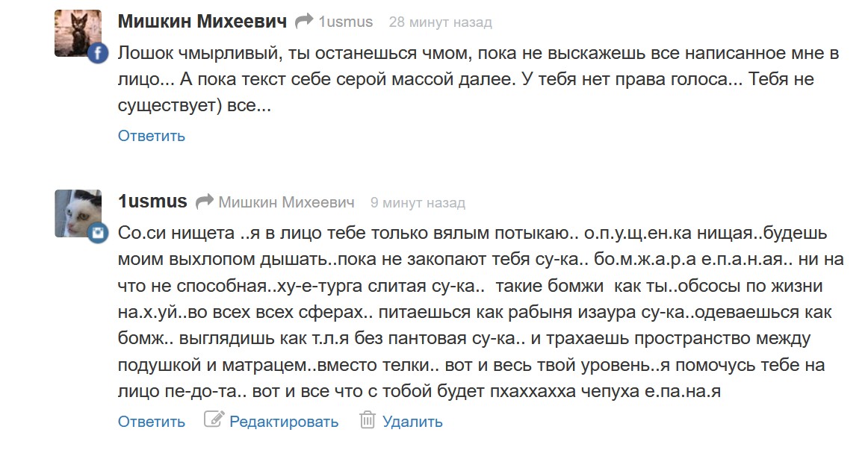
Task: Open the profile of comment author Мишкин Михеевич
Action: 202,22
